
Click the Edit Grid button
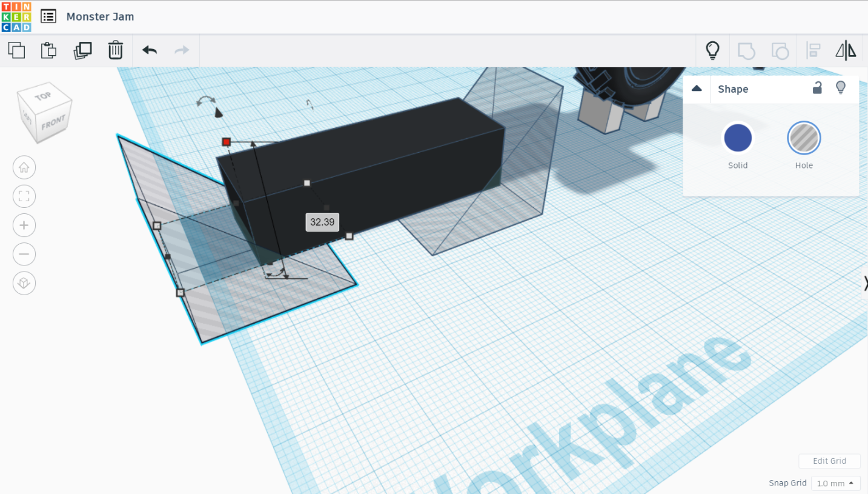[x=829, y=461]
